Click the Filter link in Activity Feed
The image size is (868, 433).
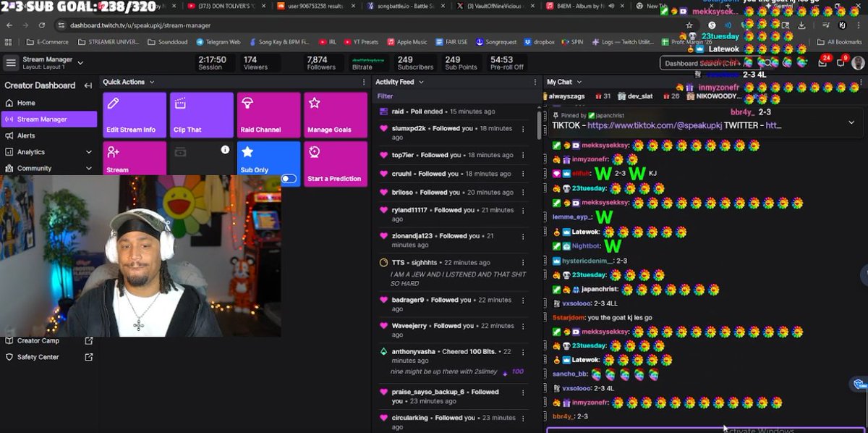click(x=385, y=96)
